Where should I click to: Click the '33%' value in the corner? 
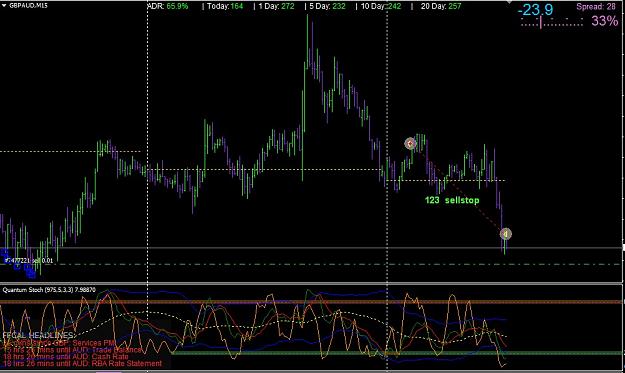(604, 21)
